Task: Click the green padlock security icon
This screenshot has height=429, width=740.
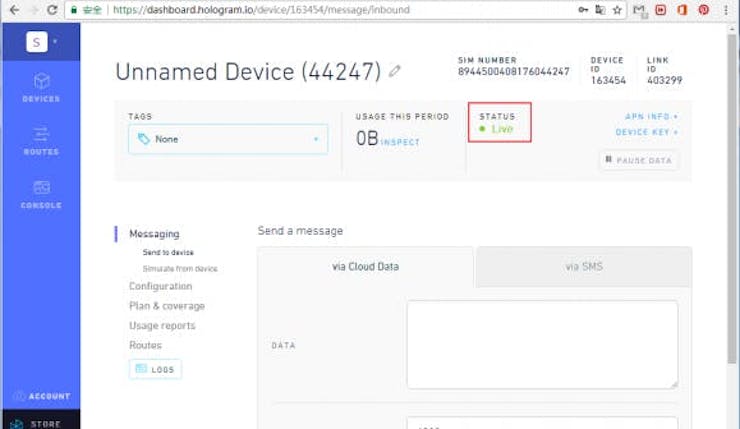Action: pyautogui.click(x=74, y=10)
